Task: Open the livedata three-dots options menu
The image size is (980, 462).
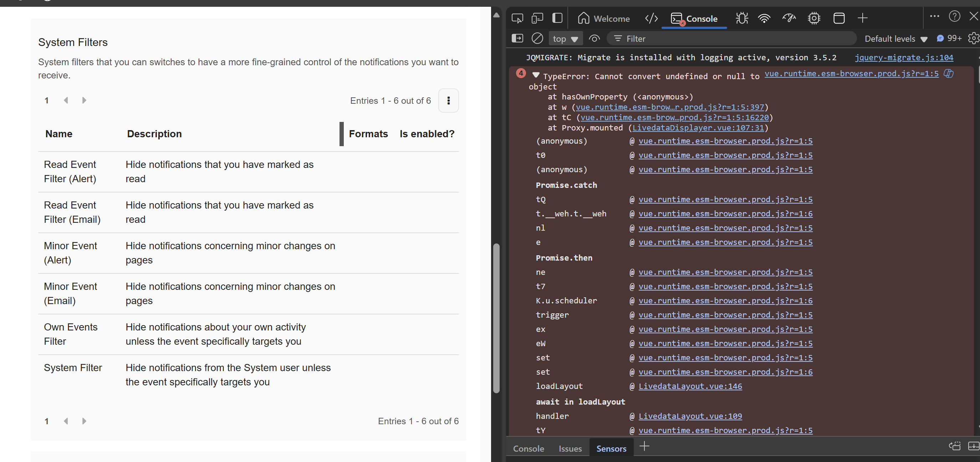Action: point(449,101)
